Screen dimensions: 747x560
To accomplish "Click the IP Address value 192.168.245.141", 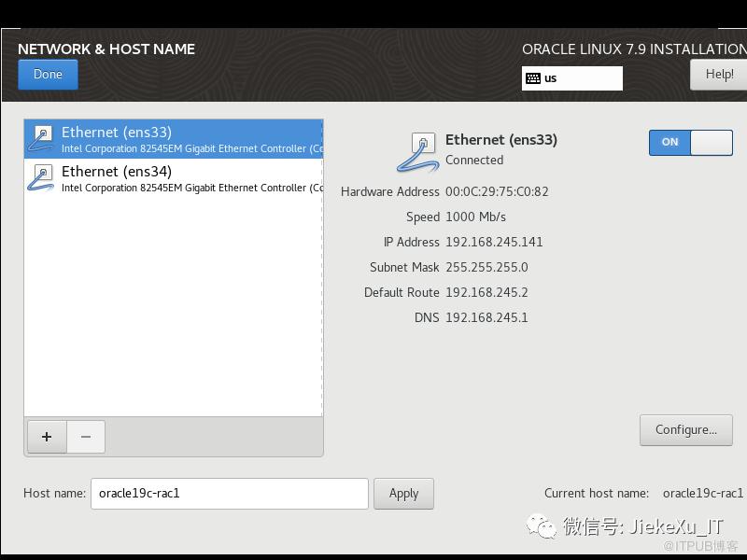I will tap(494, 242).
